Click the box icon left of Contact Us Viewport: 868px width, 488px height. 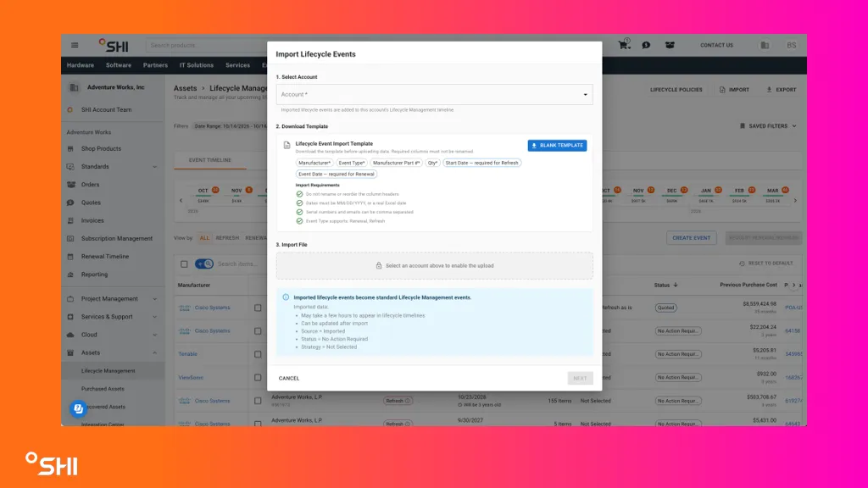point(670,46)
